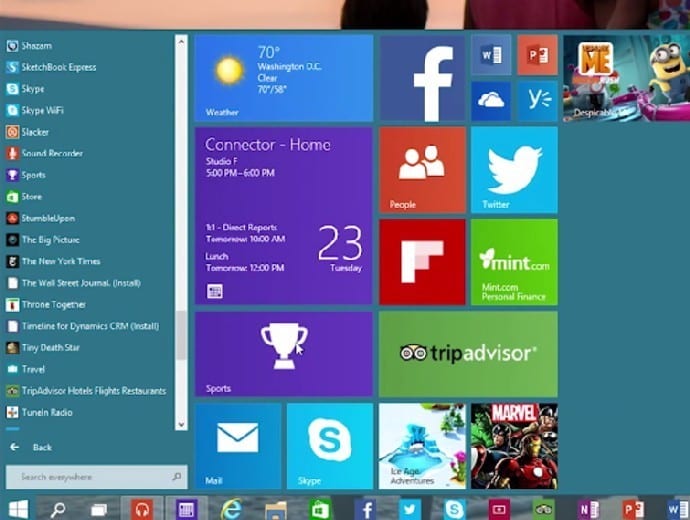This screenshot has height=520, width=690.
Task: Open Search from the taskbar
Action: coord(58,509)
